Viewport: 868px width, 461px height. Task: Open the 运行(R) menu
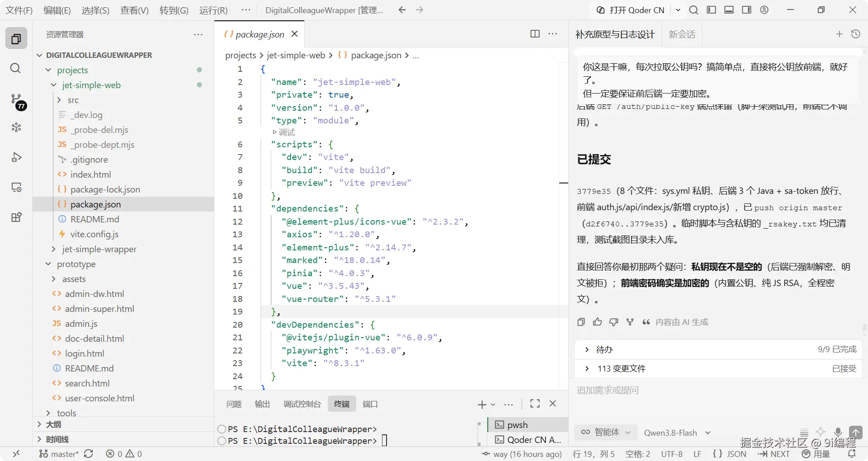pyautogui.click(x=214, y=10)
